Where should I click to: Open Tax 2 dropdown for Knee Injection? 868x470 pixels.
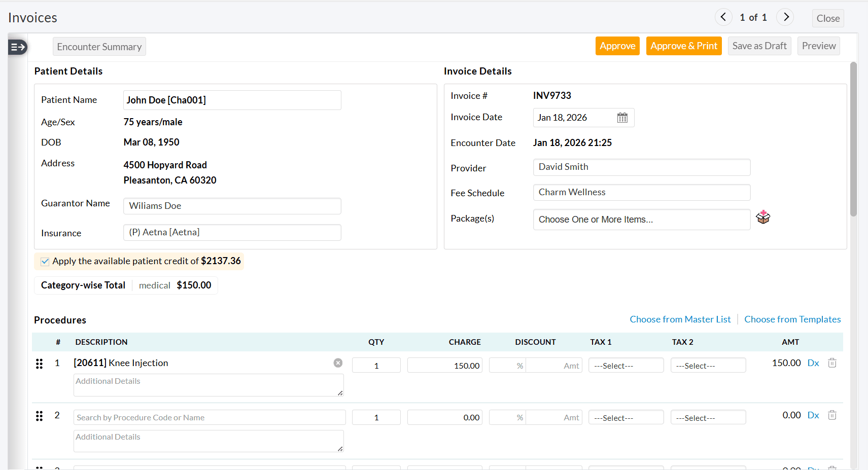tap(708, 366)
